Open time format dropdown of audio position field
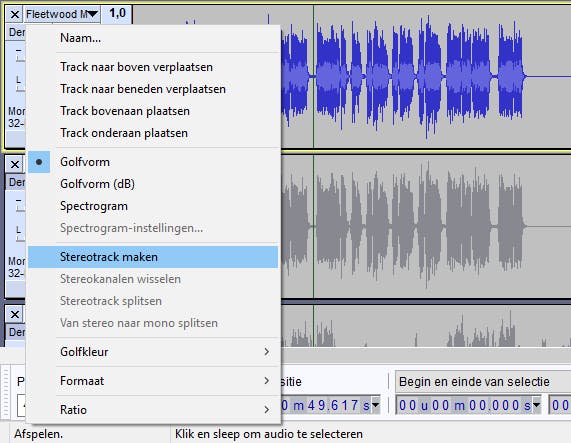This screenshot has height=443, width=571. pos(375,405)
